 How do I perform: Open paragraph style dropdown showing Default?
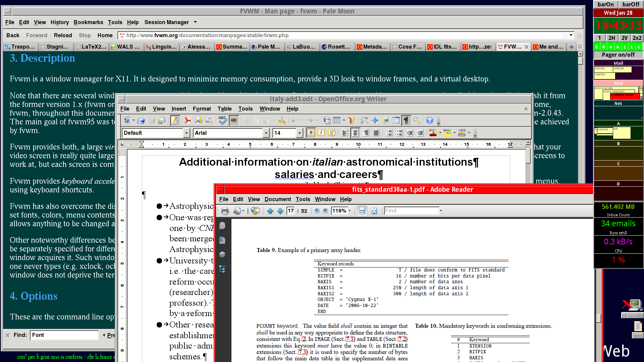coord(186,133)
